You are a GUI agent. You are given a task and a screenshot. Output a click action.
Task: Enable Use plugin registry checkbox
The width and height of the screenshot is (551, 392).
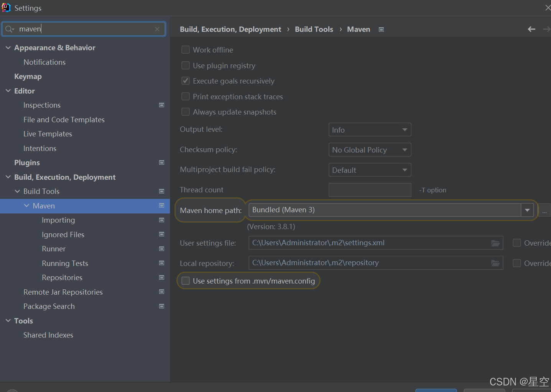186,66
